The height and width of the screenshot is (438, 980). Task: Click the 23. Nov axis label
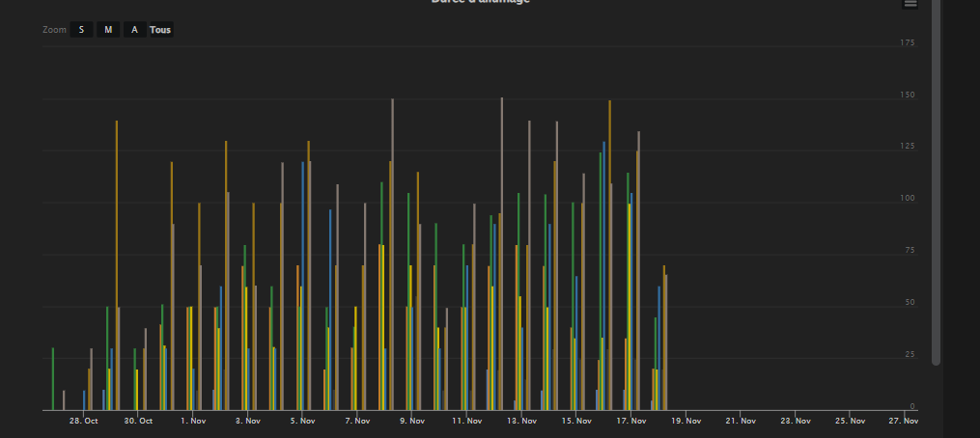[796, 422]
